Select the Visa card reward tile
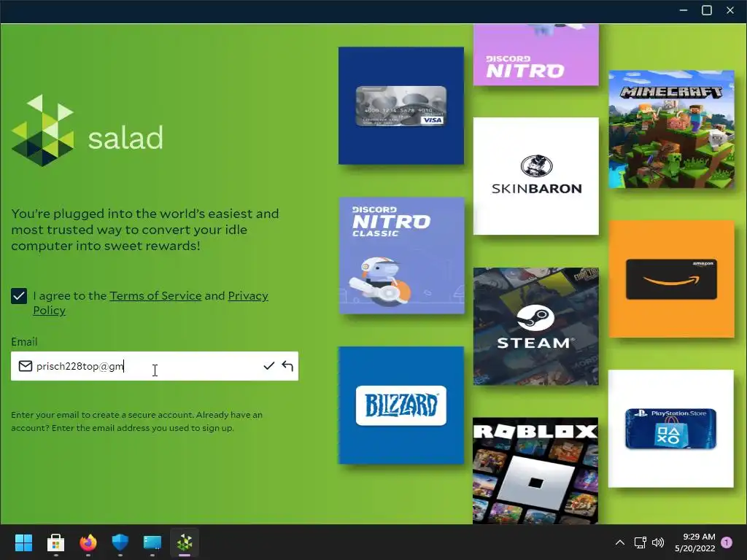Screen dimensions: 747x560 pos(401,106)
